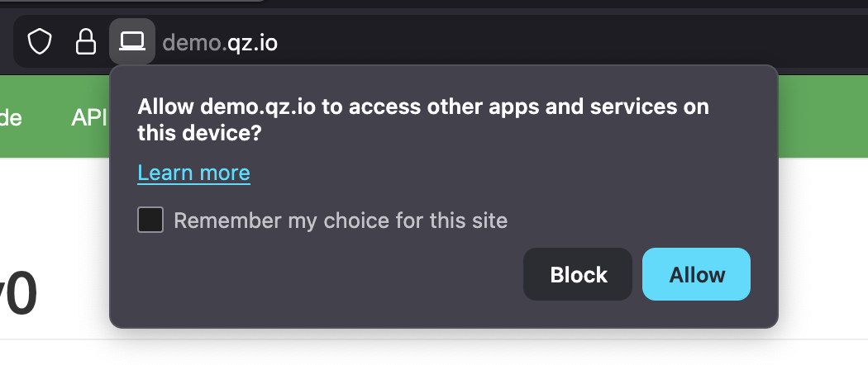Click the partially hidden navbar item left of API
Image resolution: width=868 pixels, height=365 pixels.
pos(10,118)
